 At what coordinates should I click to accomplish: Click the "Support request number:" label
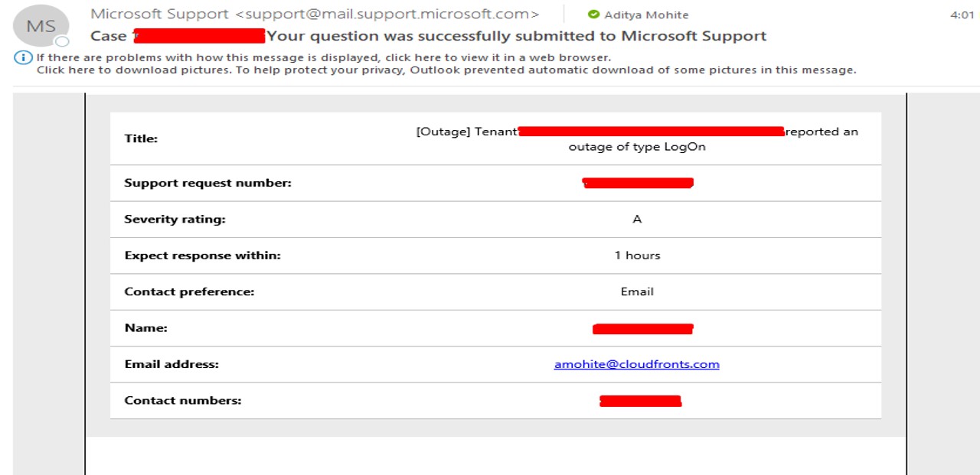click(207, 183)
